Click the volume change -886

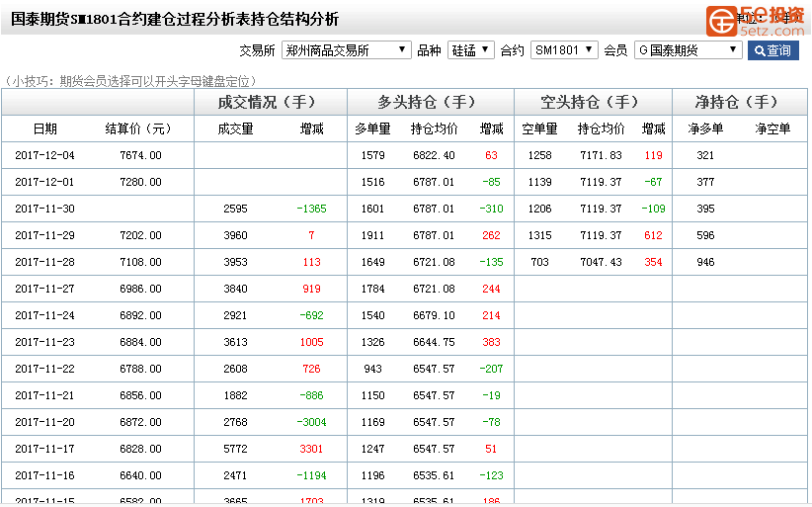point(311,395)
